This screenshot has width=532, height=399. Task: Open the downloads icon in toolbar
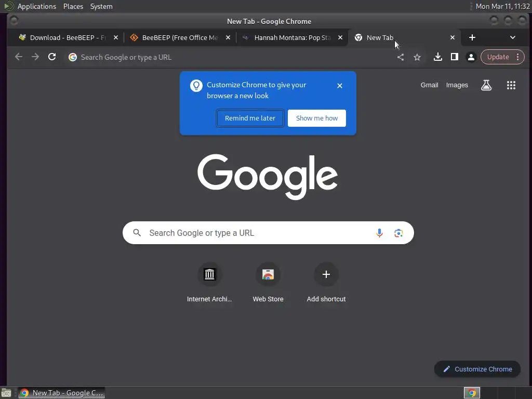click(438, 57)
